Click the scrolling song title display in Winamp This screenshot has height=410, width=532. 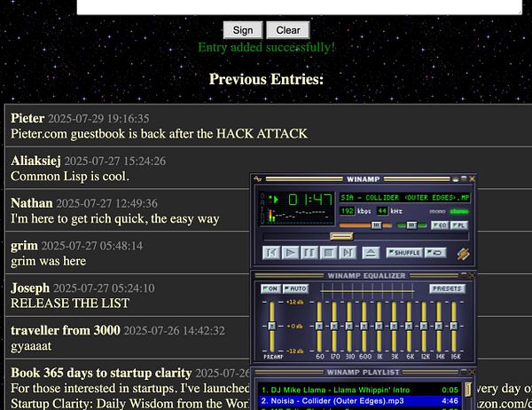click(405, 197)
